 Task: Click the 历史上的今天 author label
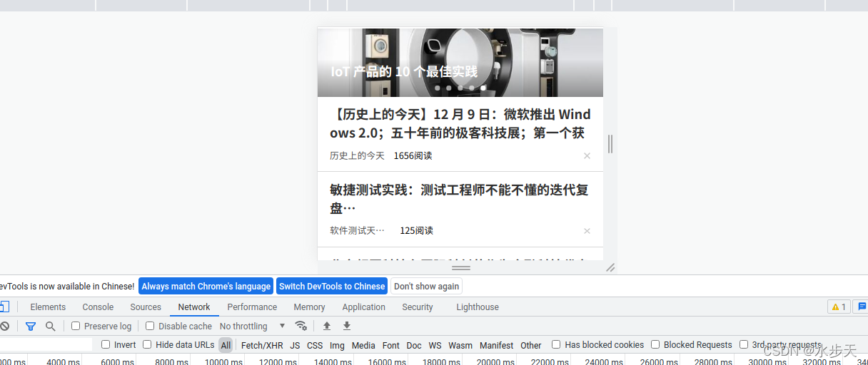tap(357, 155)
